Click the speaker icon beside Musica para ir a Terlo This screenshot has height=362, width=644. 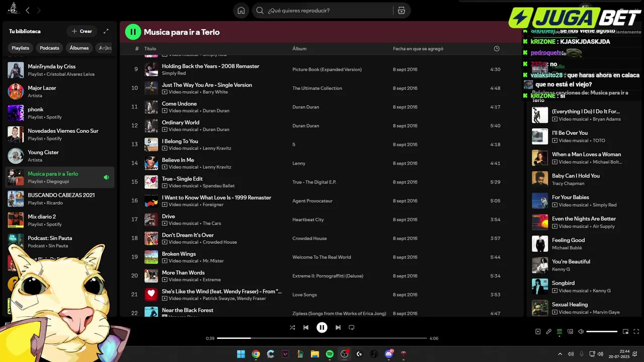tap(106, 177)
